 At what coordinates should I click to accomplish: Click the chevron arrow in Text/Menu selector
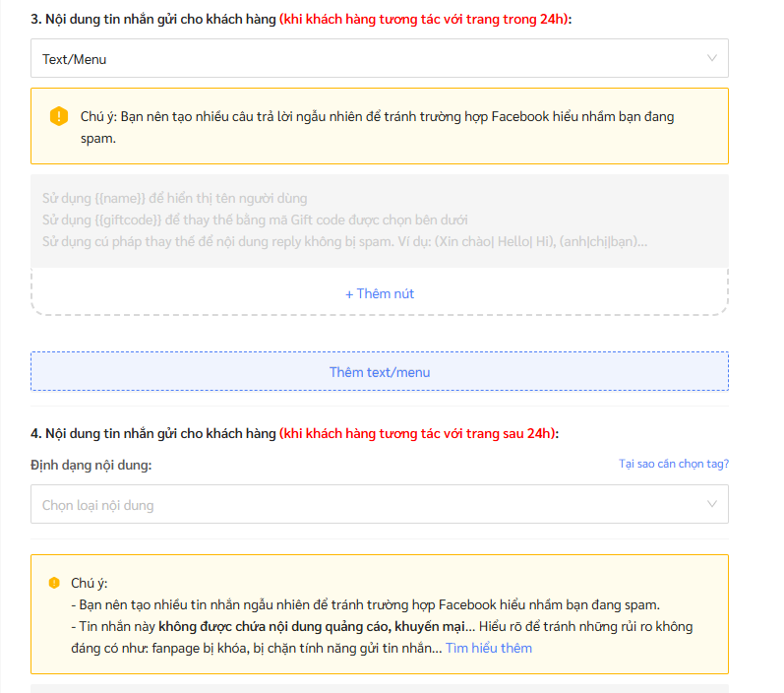[x=712, y=58]
